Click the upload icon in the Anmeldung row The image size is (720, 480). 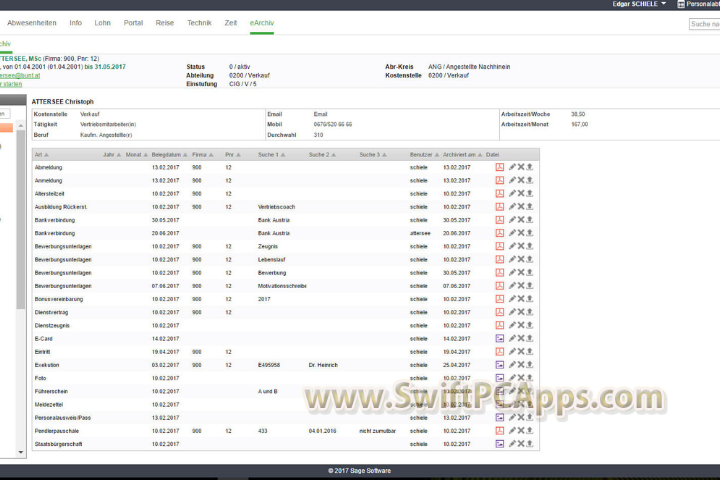[x=529, y=181]
